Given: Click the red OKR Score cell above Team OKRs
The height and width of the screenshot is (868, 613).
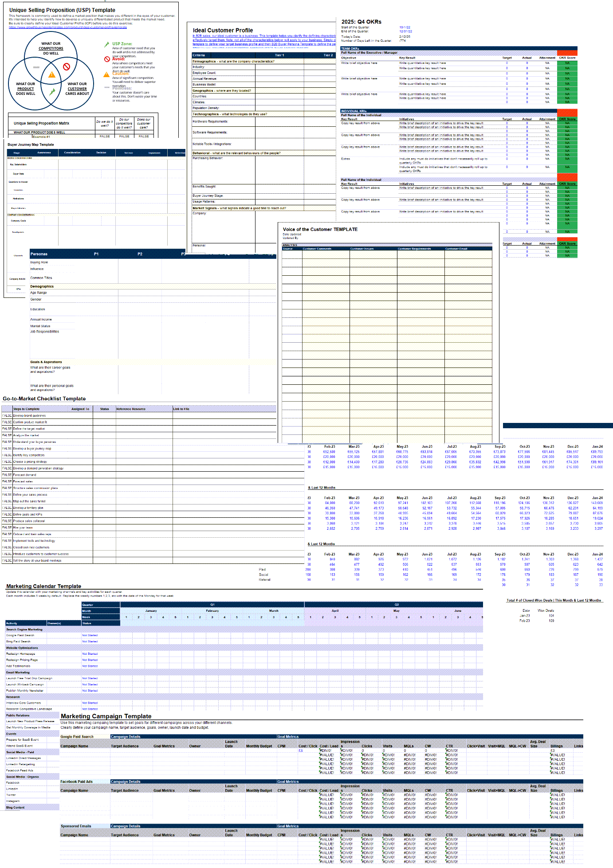Looking at the screenshot, I should [x=567, y=53].
